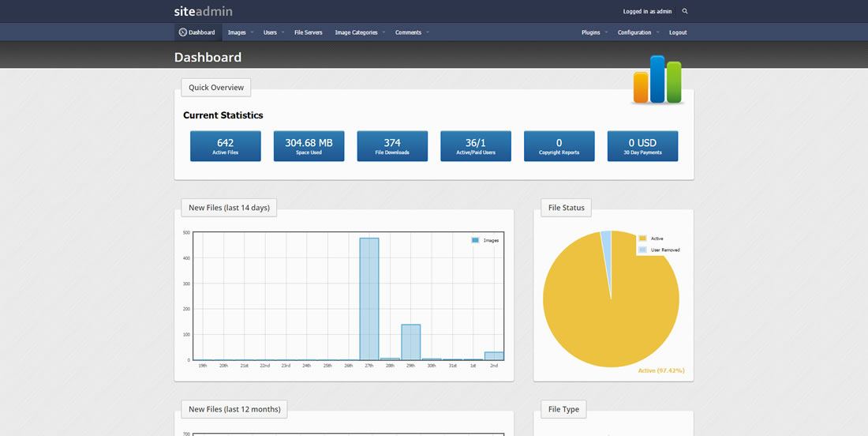
Task: Click the 0 Copyright Reports tile
Action: tap(559, 146)
